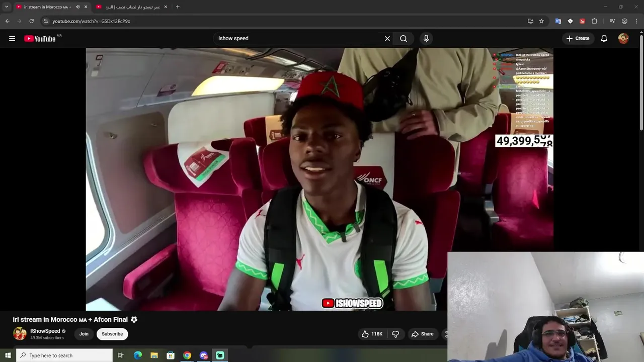This screenshot has width=644, height=362.
Task: Go forward with browser forward arrow
Action: (20, 21)
